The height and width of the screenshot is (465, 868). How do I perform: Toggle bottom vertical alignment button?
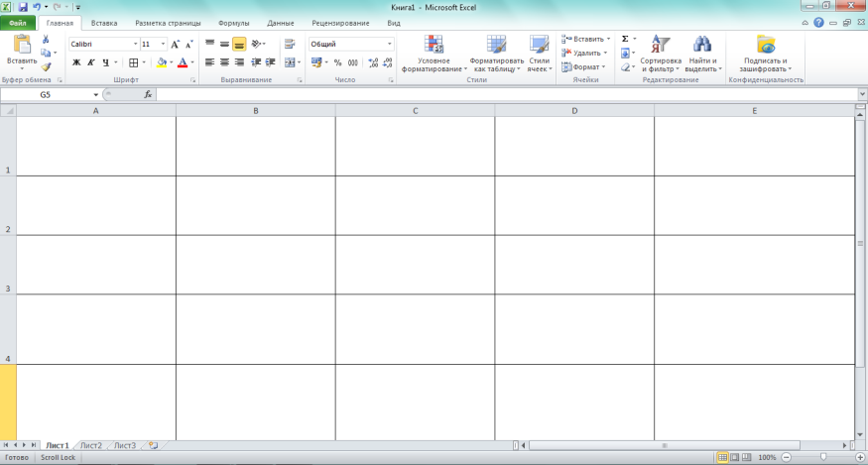(x=239, y=45)
